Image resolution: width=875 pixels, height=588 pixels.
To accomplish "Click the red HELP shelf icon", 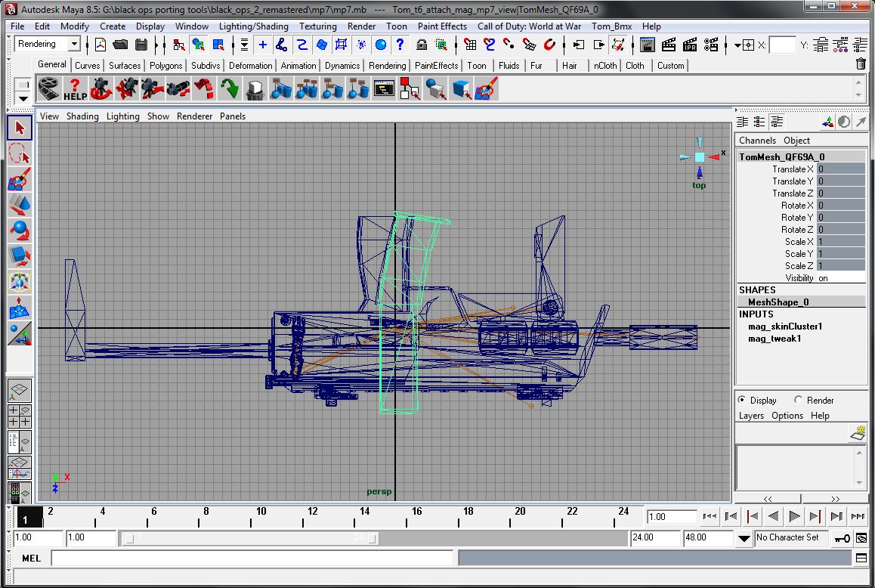I will [75, 89].
